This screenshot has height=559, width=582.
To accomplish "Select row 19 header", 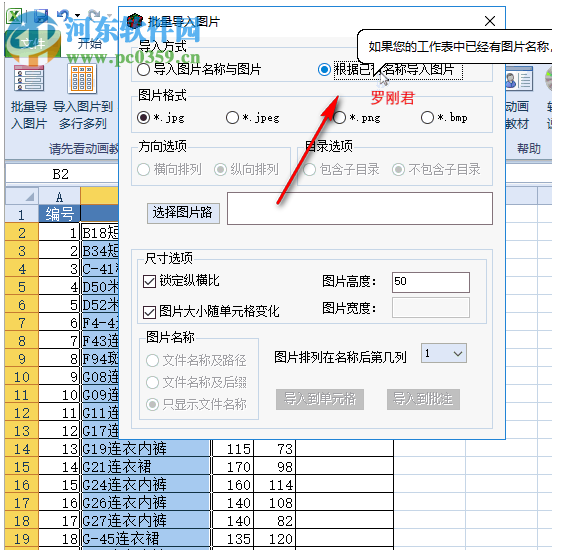I will click(x=22, y=539).
